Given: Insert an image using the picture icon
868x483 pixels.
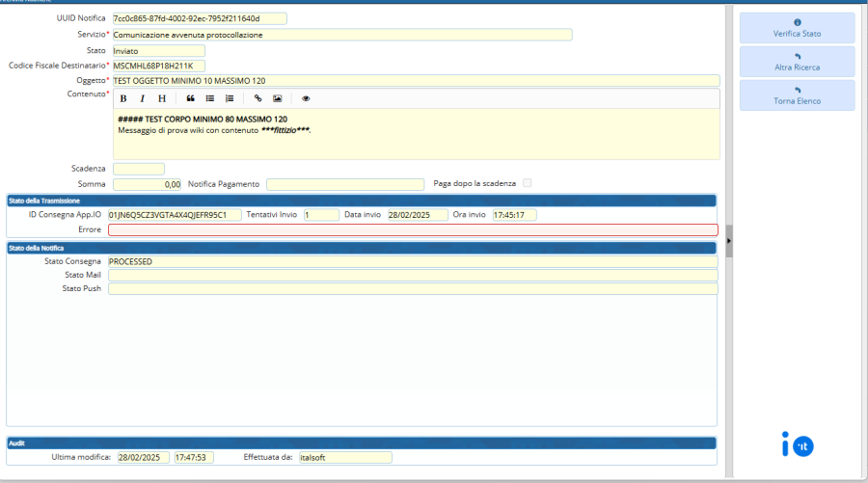Looking at the screenshot, I should 277,98.
